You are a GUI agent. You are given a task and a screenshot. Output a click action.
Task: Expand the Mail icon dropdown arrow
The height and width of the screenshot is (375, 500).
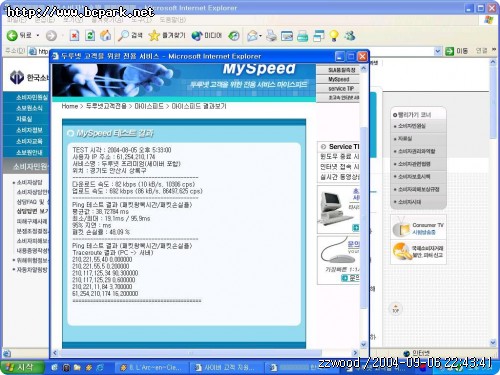tap(260, 35)
